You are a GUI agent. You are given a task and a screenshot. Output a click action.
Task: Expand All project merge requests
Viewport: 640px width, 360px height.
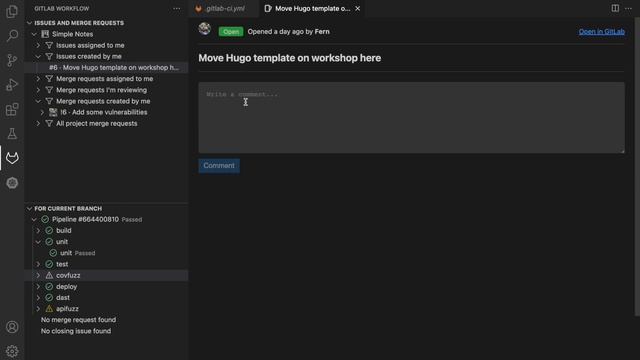click(38, 123)
